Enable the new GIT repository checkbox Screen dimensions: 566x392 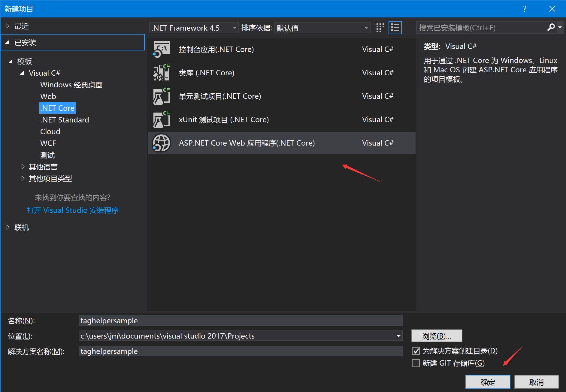[x=416, y=363]
